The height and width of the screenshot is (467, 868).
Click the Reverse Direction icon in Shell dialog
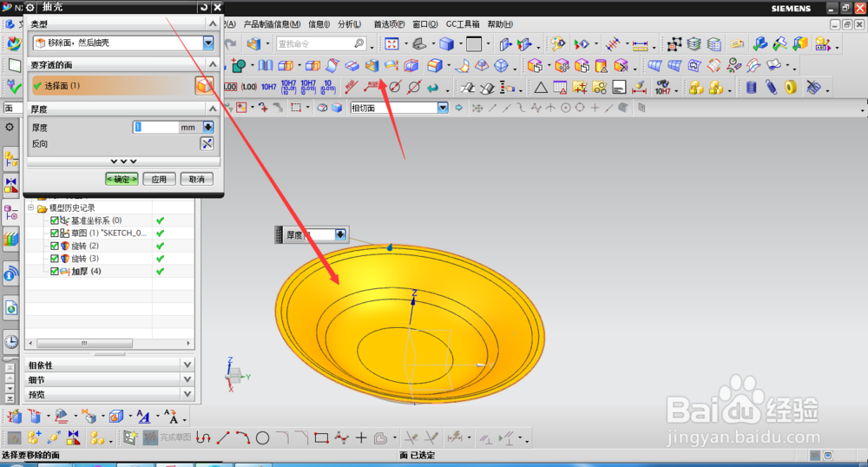pyautogui.click(x=207, y=144)
